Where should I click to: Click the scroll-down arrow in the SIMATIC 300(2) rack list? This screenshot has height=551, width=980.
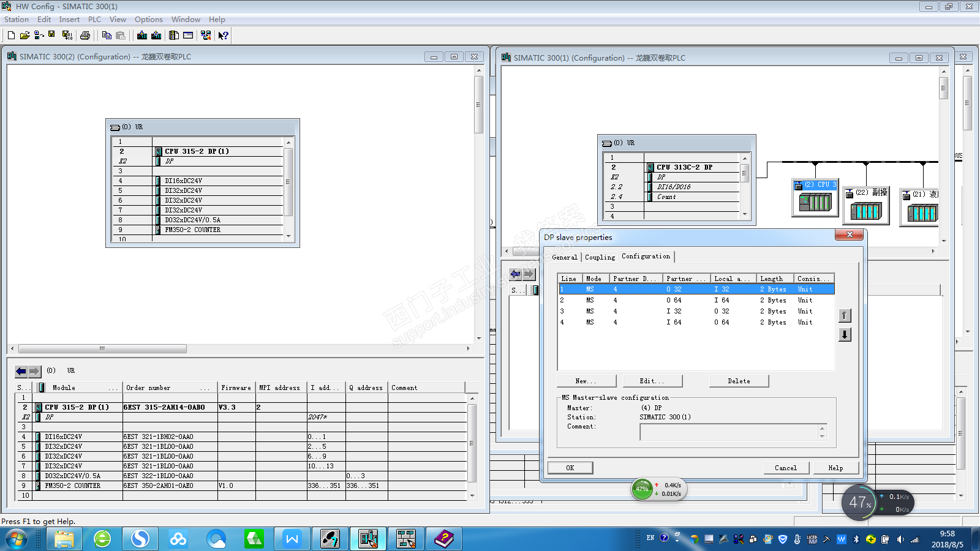pyautogui.click(x=288, y=236)
